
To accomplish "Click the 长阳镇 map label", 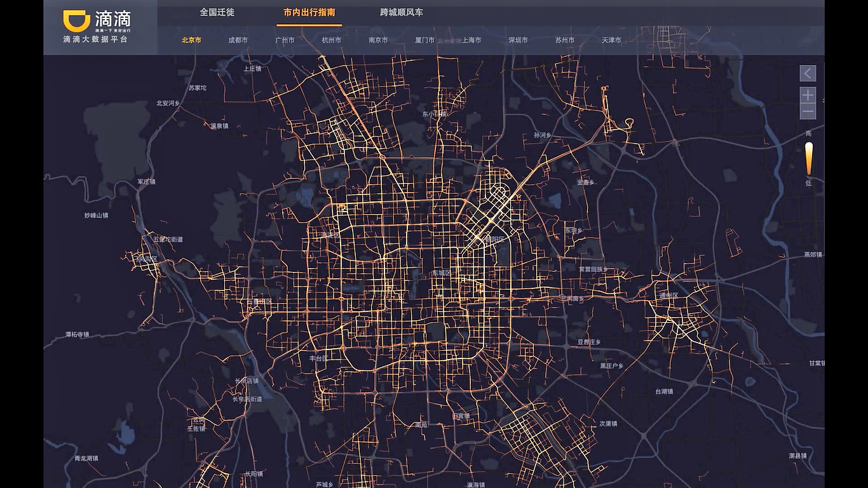I will tap(253, 474).
